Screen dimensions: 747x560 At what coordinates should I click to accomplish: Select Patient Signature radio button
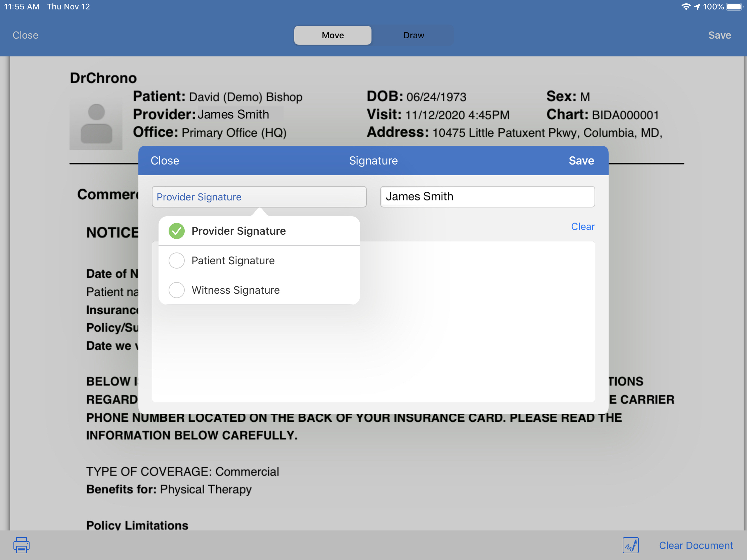coord(176,260)
